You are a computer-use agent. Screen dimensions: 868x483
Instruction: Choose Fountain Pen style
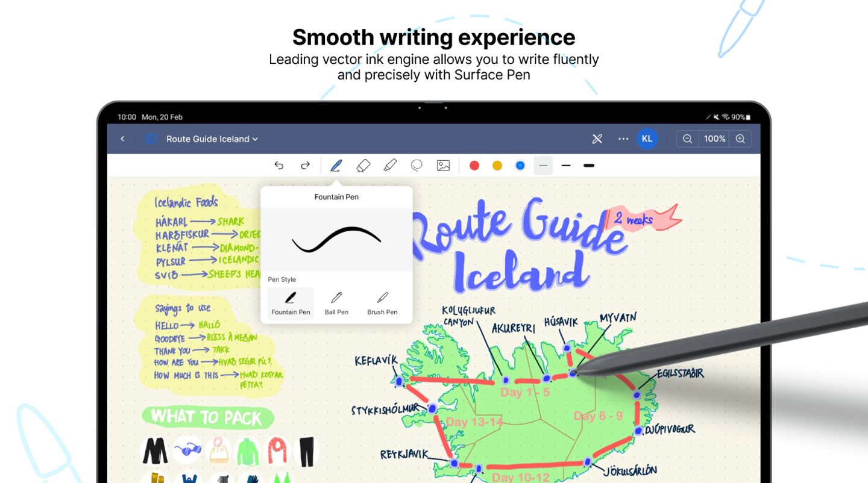click(x=291, y=304)
